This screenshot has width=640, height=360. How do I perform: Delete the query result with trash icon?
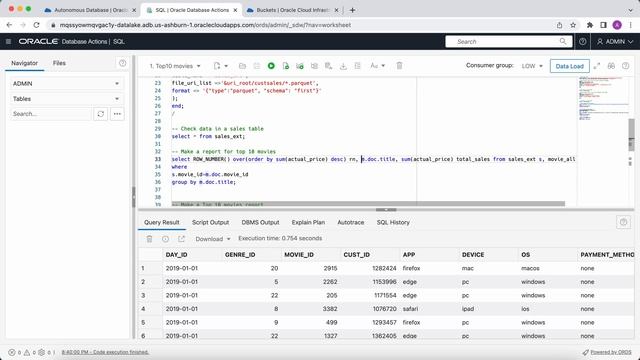149,239
